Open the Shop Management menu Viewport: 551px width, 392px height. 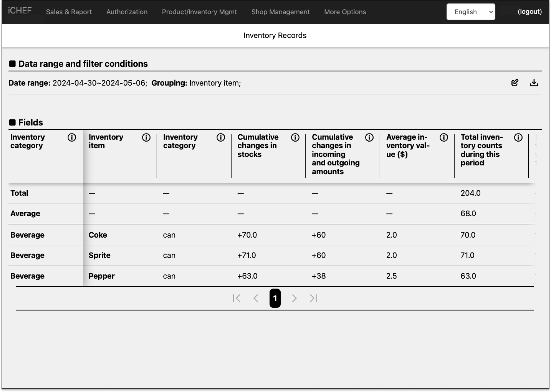point(280,12)
